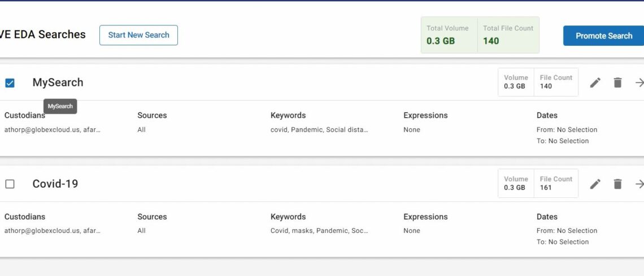The width and height of the screenshot is (644, 276).
Task: Edit the MySearch search with pencil icon
Action: coord(595,83)
